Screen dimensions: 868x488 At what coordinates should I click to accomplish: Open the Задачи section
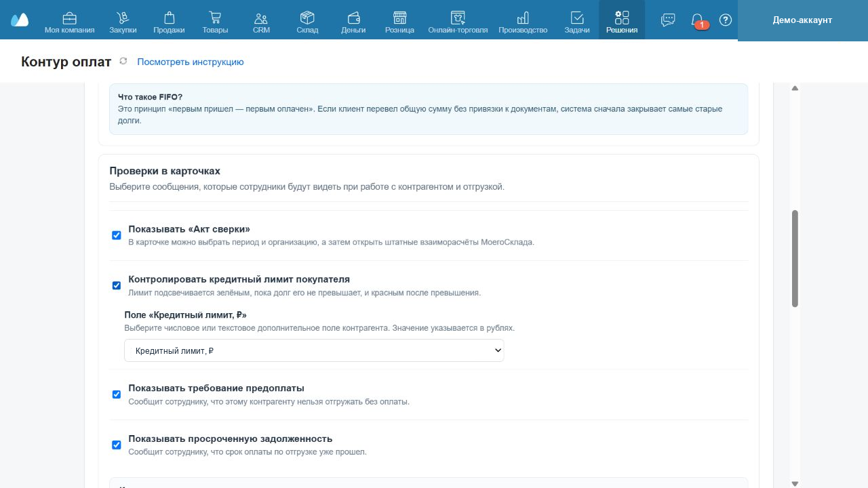(x=577, y=20)
